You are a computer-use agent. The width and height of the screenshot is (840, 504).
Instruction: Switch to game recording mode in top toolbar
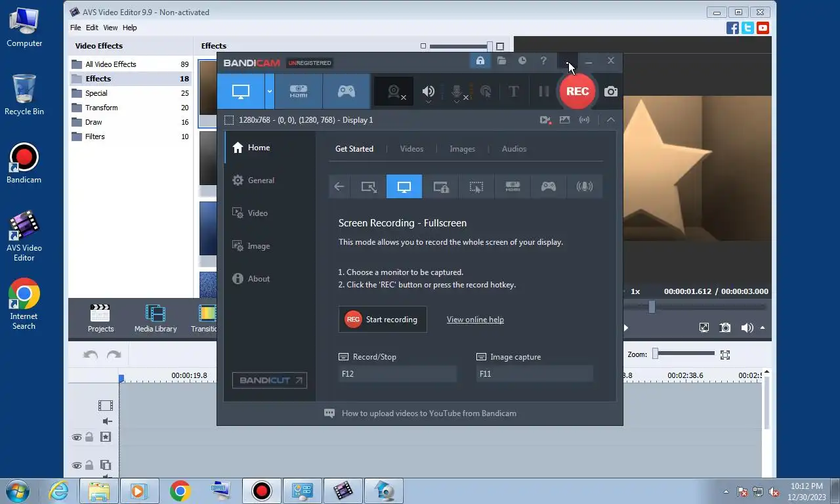346,91
